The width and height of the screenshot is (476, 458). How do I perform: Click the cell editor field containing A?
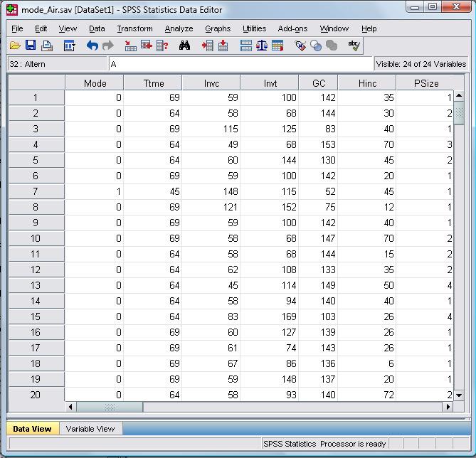[x=240, y=64]
